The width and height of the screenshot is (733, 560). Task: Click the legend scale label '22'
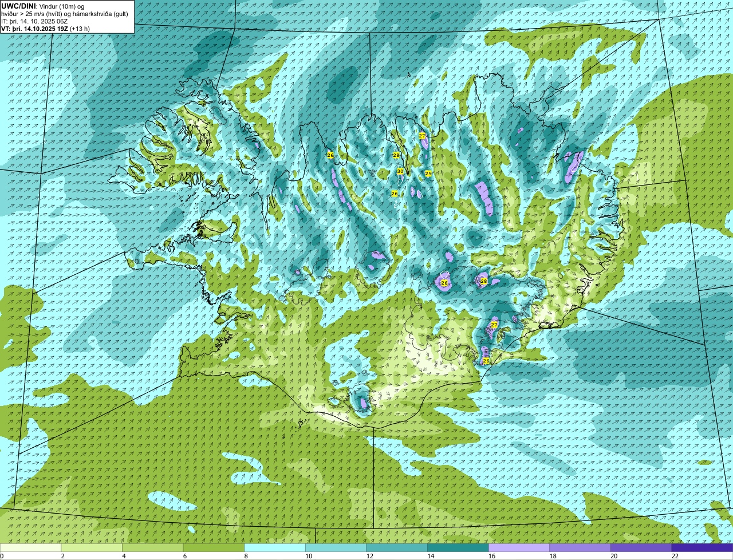pos(675,556)
